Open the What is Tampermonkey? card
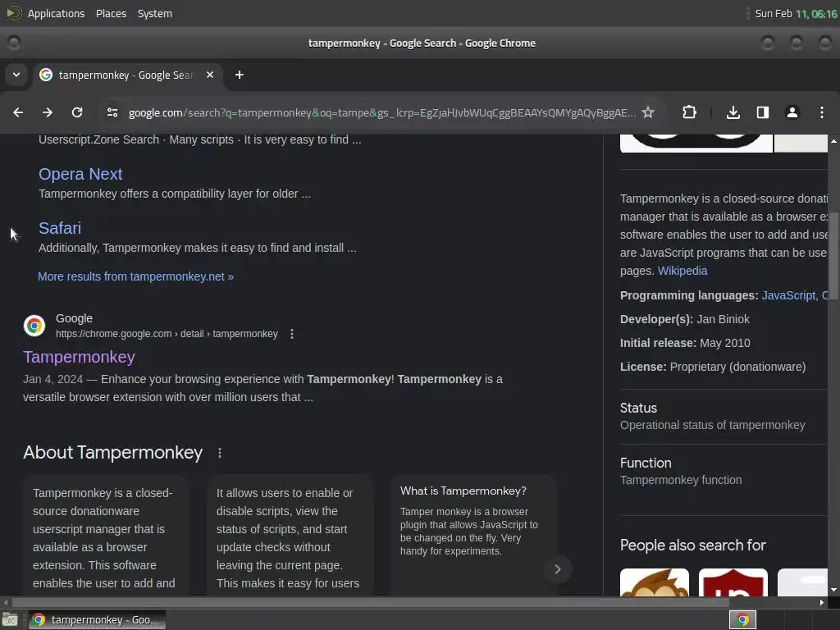 coord(473,536)
